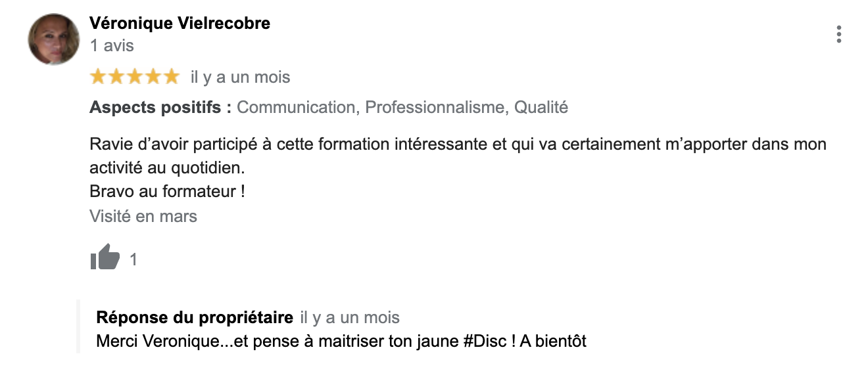Click the fifth gold rating star

tap(171, 77)
